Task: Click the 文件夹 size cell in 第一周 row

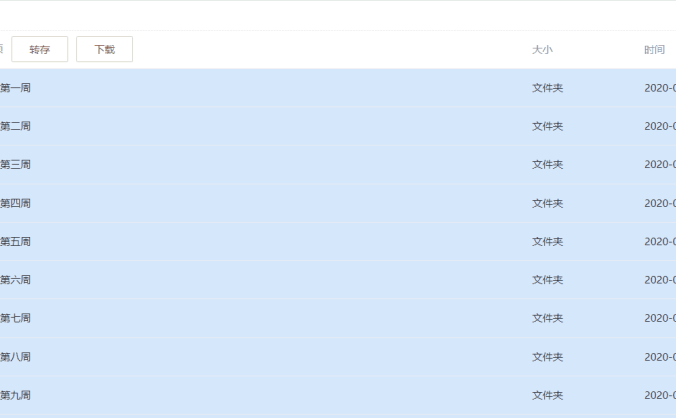Action: point(547,88)
